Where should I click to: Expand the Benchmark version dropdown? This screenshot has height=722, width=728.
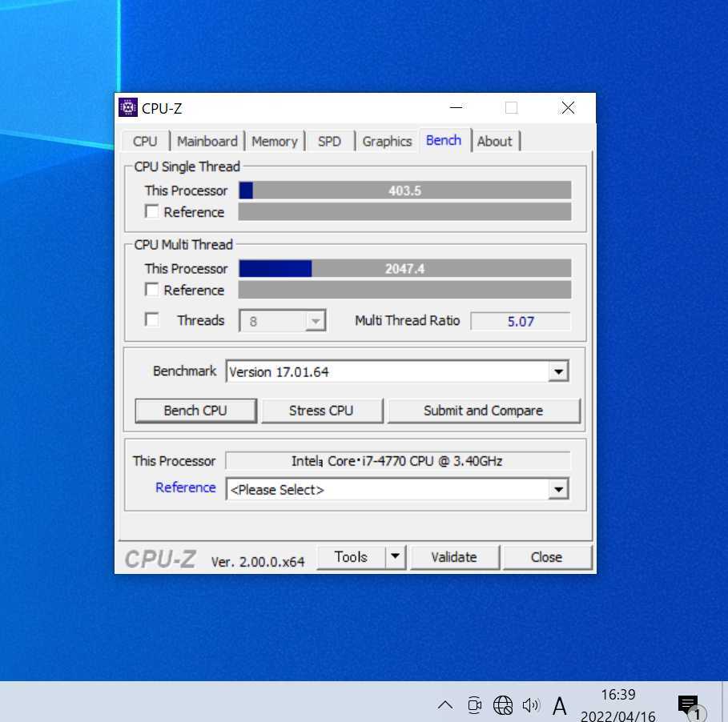[558, 371]
